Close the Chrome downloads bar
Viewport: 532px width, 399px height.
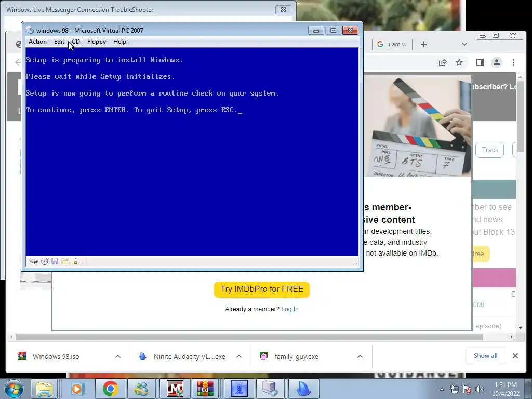coord(515,356)
